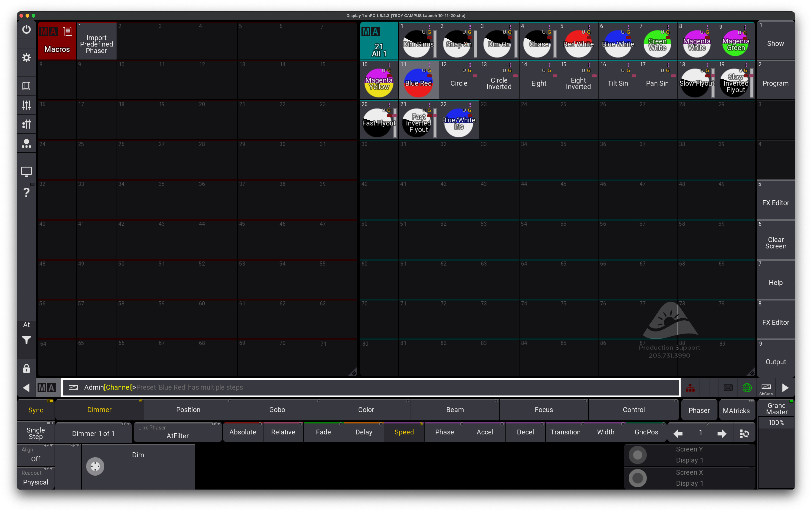Click the Dim encoder dial icon
Screen dimensions: 812x512
[x=95, y=466]
